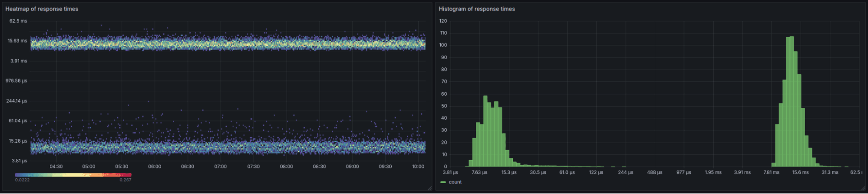
Task: Click the 07:00 time axis label
Action: tap(220, 167)
